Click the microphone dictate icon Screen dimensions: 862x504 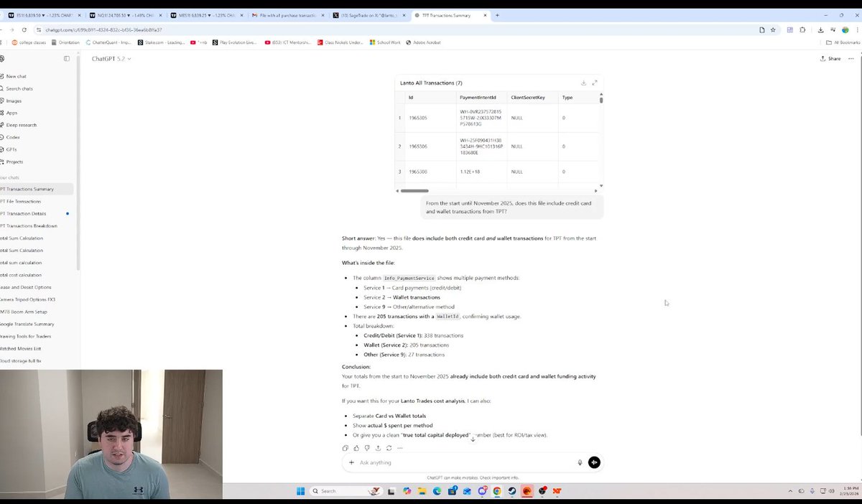pyautogui.click(x=580, y=462)
